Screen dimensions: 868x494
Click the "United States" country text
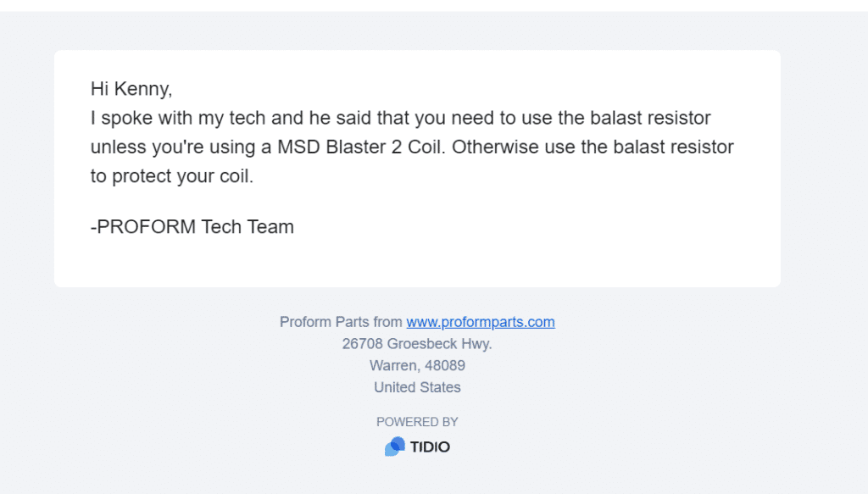(x=417, y=387)
